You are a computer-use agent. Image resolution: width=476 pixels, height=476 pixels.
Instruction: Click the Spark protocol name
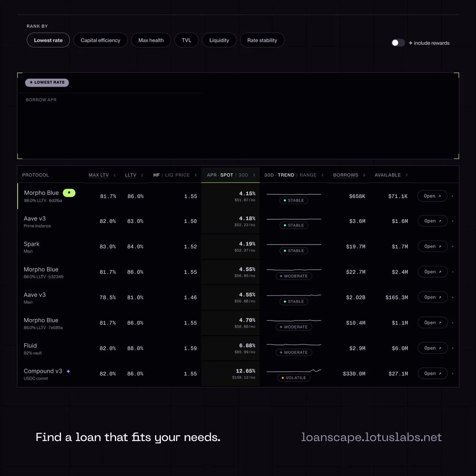point(32,244)
